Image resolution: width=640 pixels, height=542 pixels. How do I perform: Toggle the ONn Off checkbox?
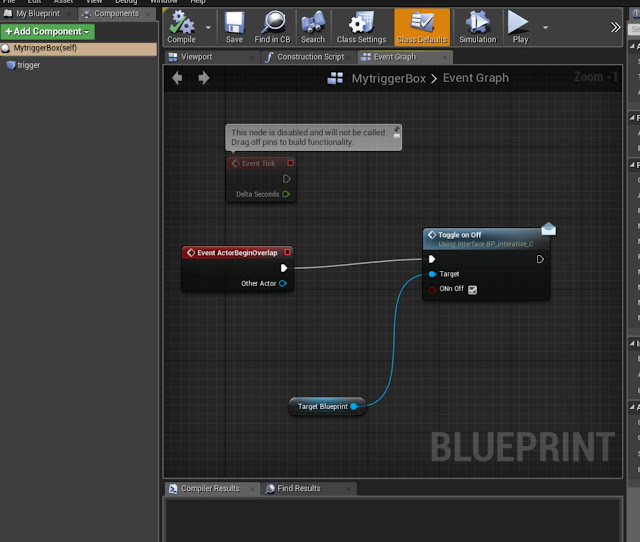click(472, 290)
